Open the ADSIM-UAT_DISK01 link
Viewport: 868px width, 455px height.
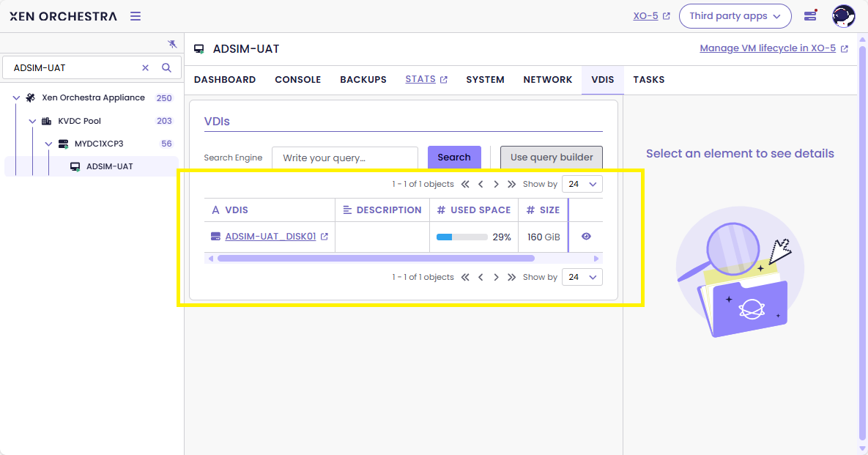point(270,237)
